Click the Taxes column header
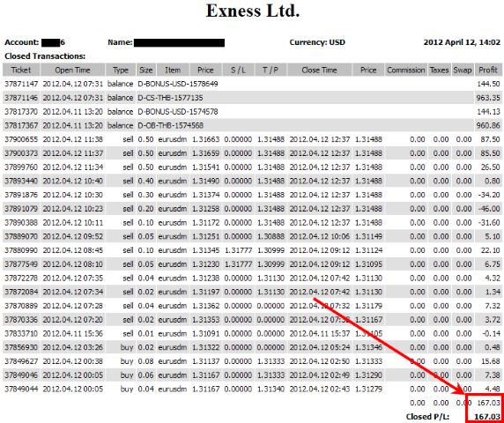This screenshot has height=423, width=504. (x=439, y=70)
